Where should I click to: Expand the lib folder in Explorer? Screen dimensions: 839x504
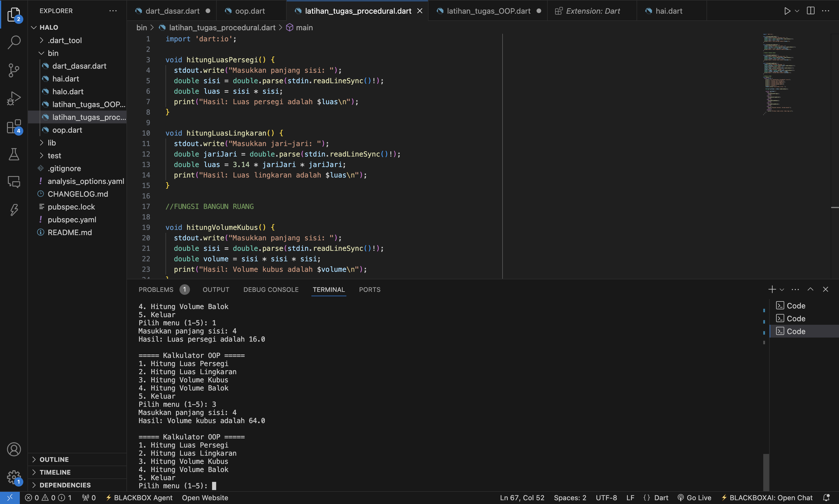point(52,143)
